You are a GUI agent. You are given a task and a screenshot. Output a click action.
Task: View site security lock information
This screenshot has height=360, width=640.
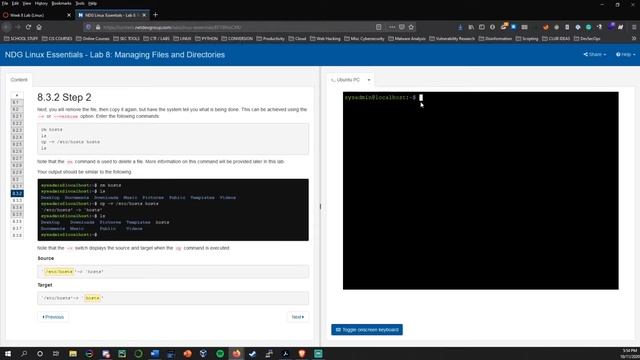point(98,27)
